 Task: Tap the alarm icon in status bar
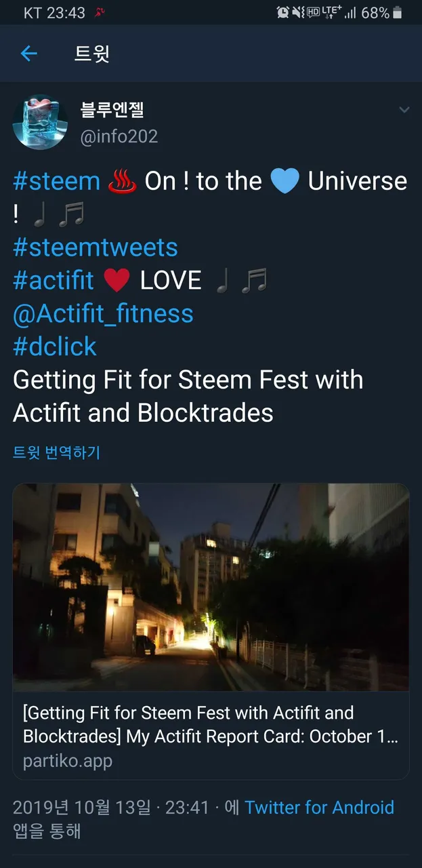283,12
